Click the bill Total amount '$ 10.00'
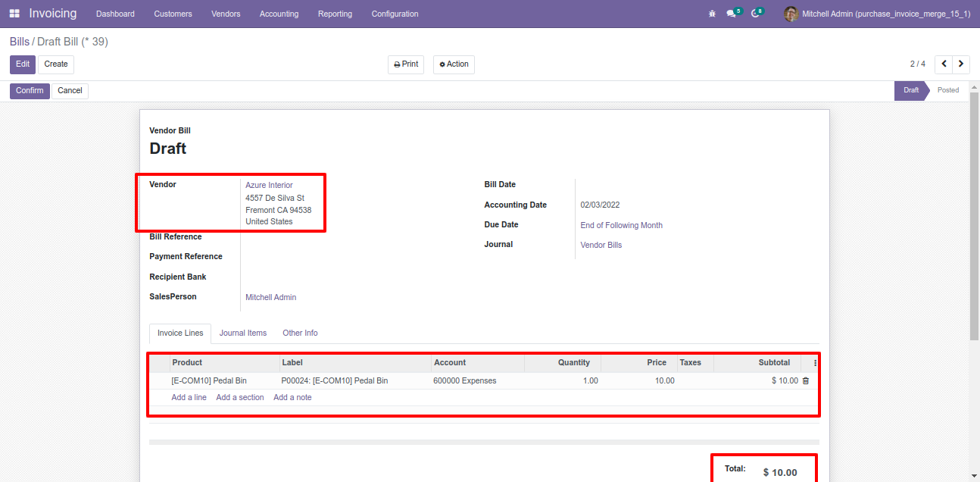The height and width of the screenshot is (482, 980). pyautogui.click(x=780, y=473)
